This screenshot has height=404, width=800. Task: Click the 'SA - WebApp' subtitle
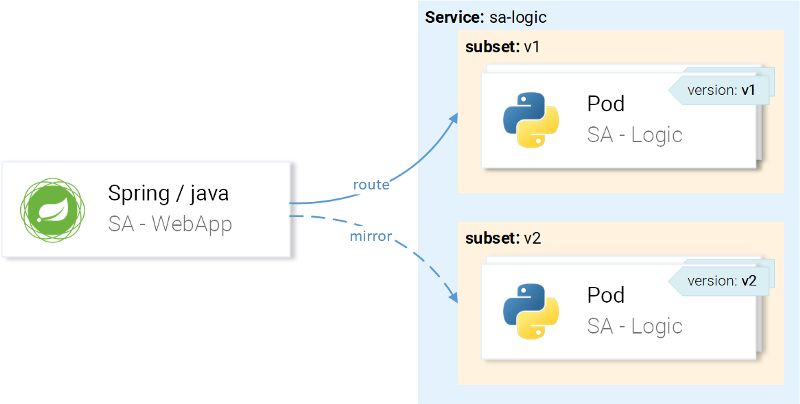click(x=170, y=224)
